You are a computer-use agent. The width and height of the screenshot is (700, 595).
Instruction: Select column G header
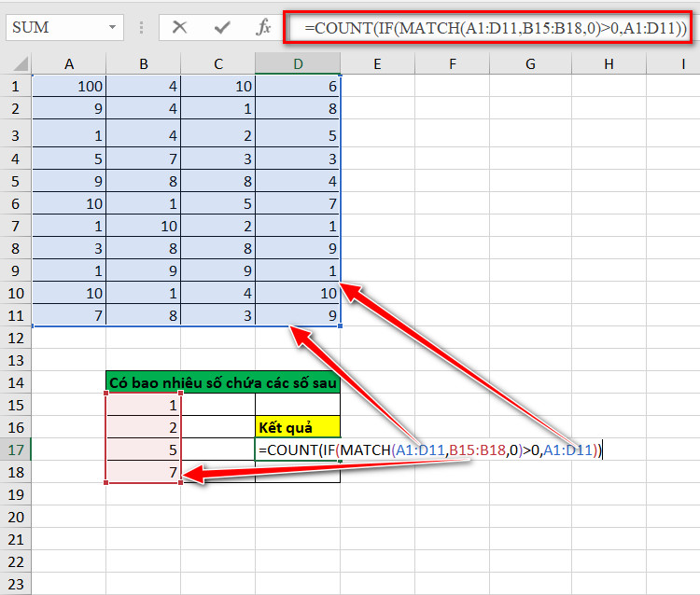530,63
